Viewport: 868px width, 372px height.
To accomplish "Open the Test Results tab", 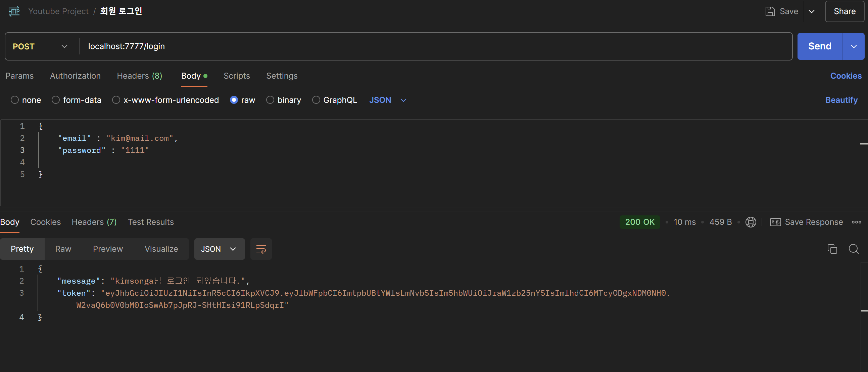I will click(x=151, y=222).
